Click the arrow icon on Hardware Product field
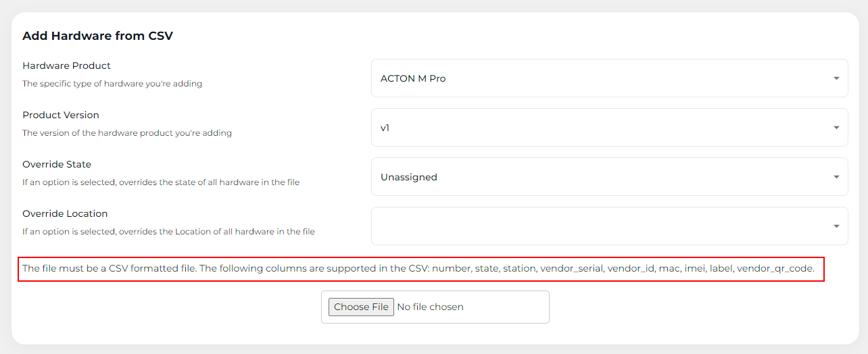 pyautogui.click(x=836, y=78)
